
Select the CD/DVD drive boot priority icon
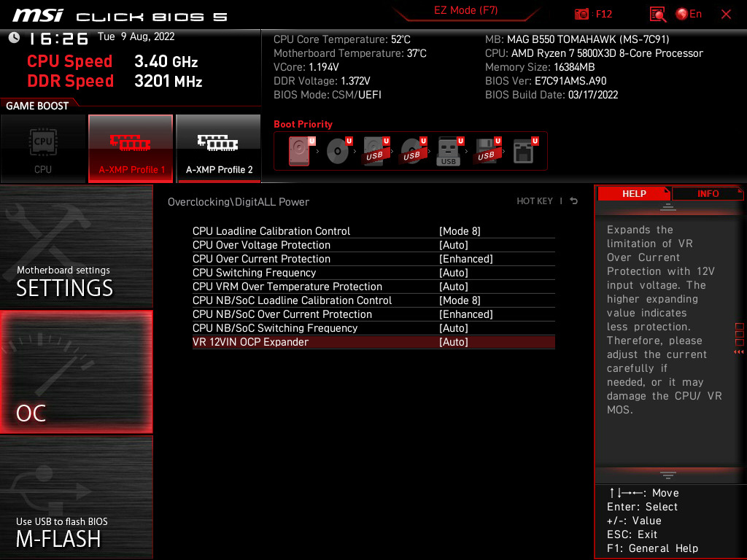(x=339, y=151)
